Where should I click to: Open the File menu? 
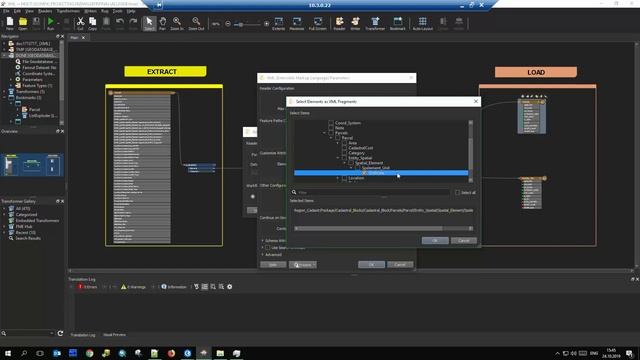point(6,11)
